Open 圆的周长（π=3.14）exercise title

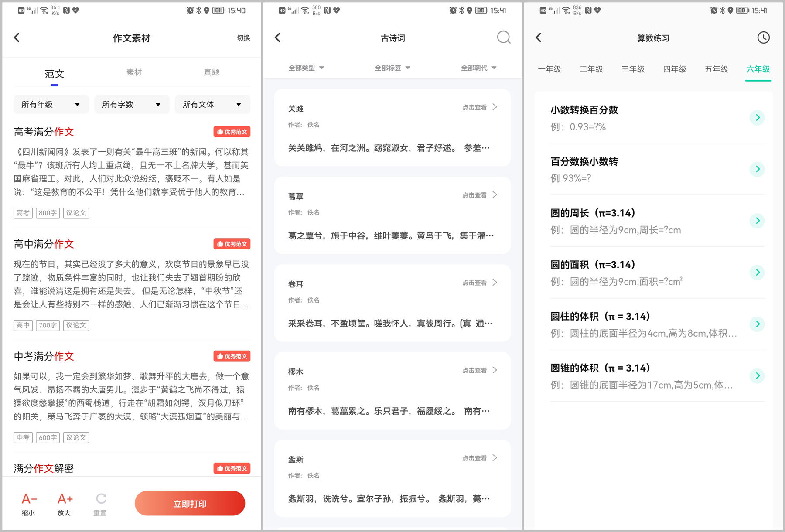(x=593, y=213)
